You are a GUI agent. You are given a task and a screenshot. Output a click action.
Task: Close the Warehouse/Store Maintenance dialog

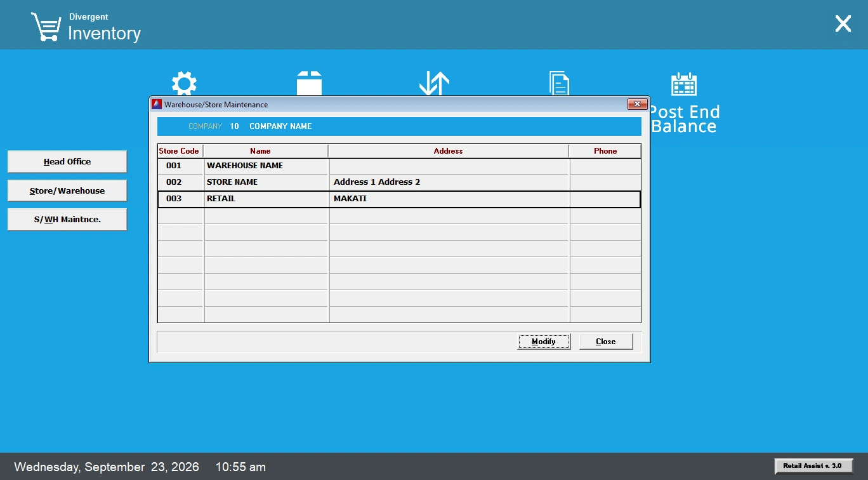(637, 104)
